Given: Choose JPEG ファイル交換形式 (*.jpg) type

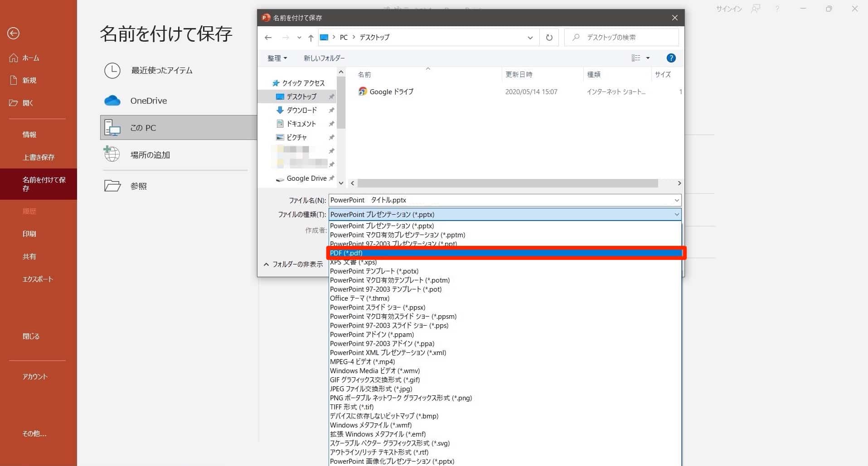Looking at the screenshot, I should point(505,389).
